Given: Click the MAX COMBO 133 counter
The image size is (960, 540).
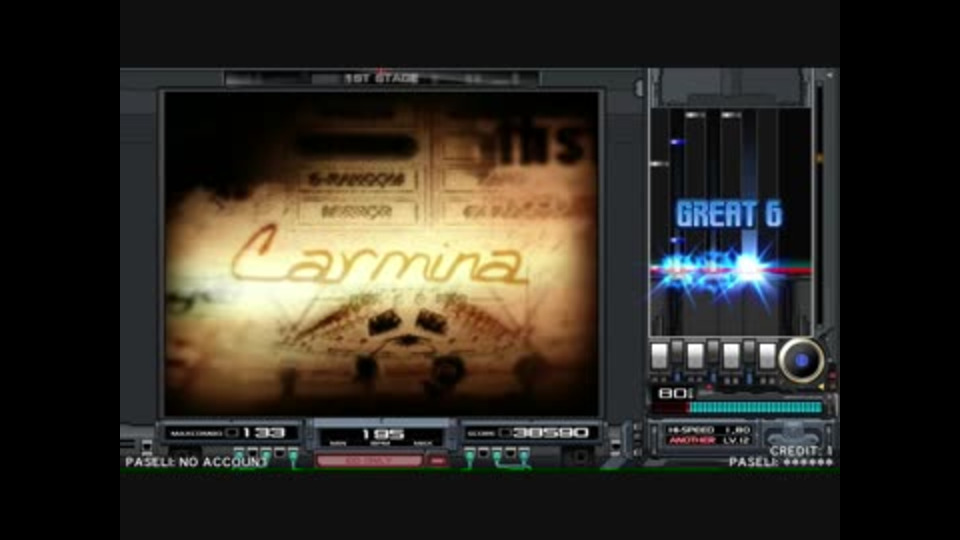Looking at the screenshot, I should [x=230, y=433].
